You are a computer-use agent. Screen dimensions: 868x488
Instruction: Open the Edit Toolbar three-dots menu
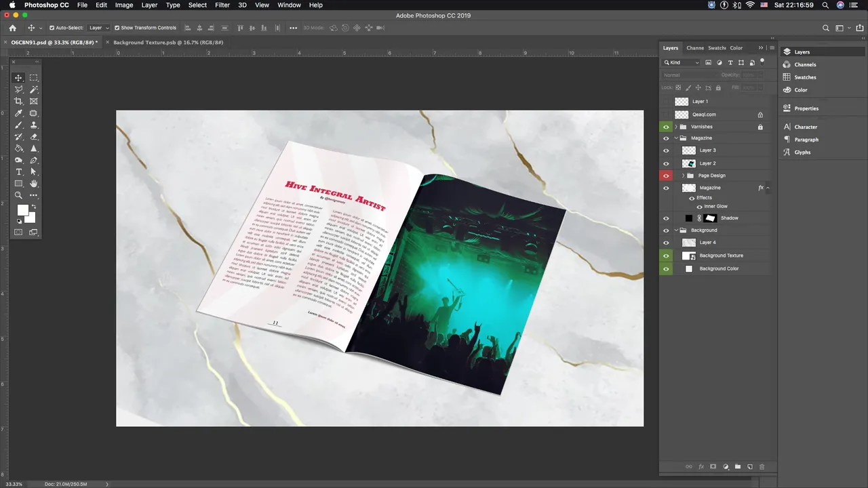click(x=33, y=195)
